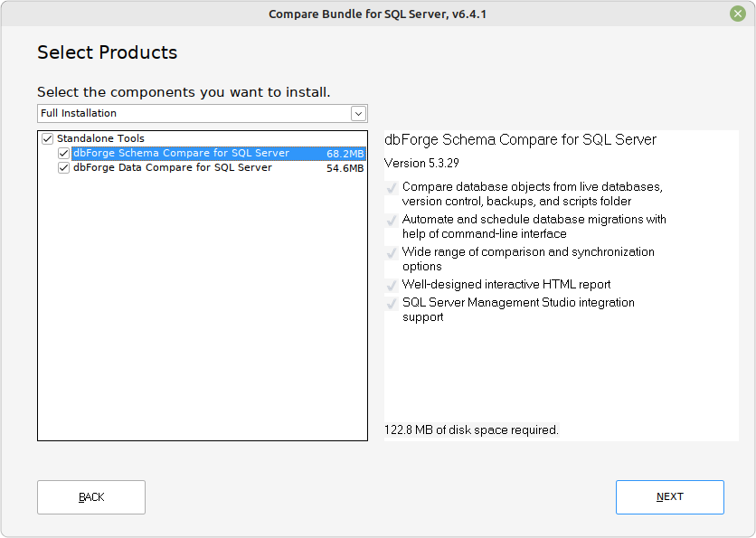The image size is (756, 538).
Task: Click checkmark beside Automate and schedule migrations
Action: tap(392, 221)
